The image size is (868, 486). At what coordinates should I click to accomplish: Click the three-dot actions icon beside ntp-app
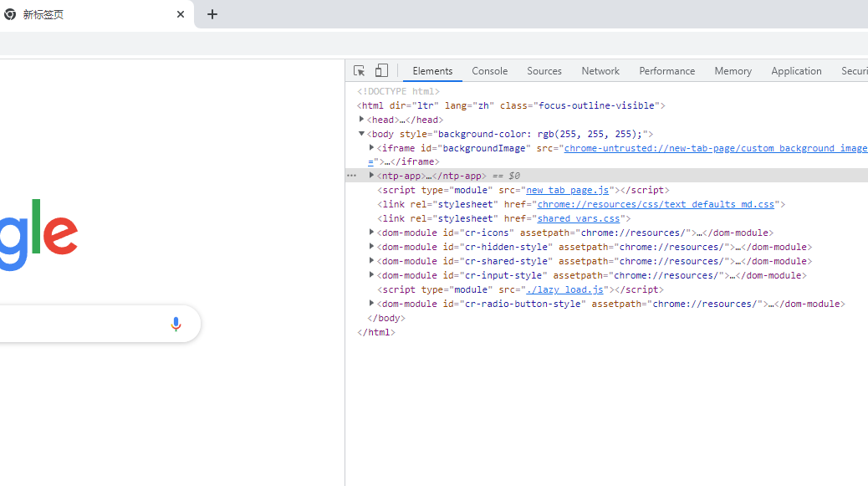[352, 176]
